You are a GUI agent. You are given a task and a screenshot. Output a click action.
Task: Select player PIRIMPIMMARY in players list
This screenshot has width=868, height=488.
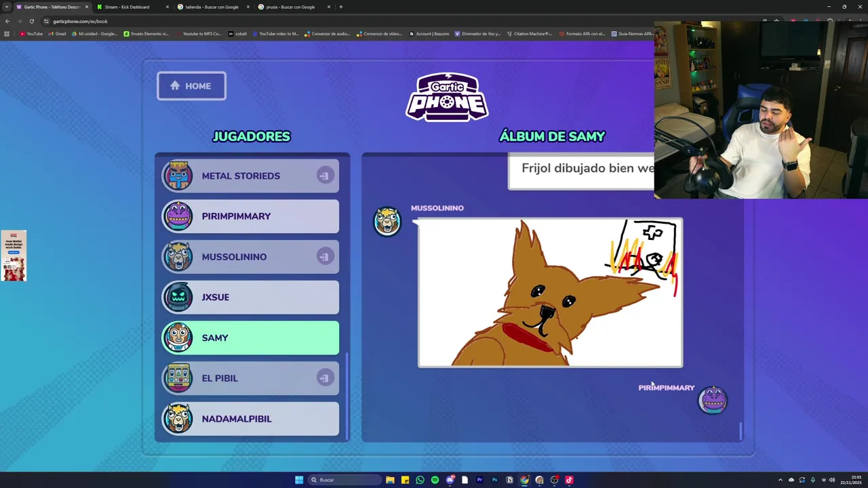pyautogui.click(x=250, y=216)
